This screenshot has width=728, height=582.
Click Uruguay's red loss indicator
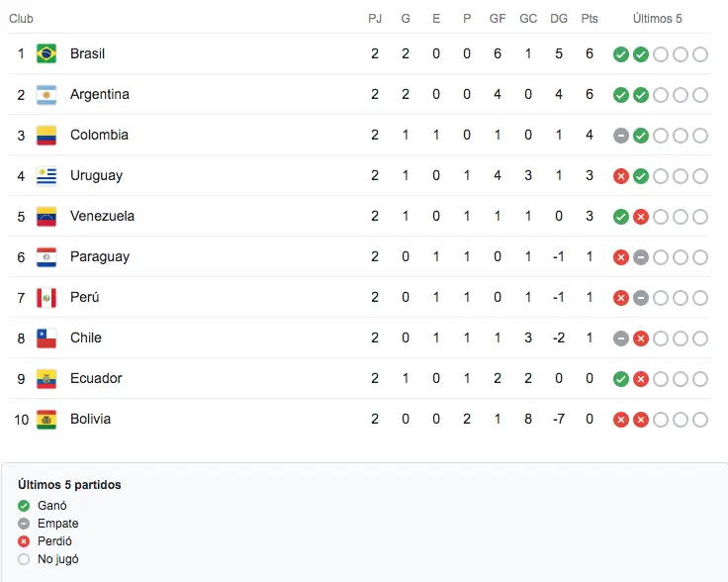point(621,176)
